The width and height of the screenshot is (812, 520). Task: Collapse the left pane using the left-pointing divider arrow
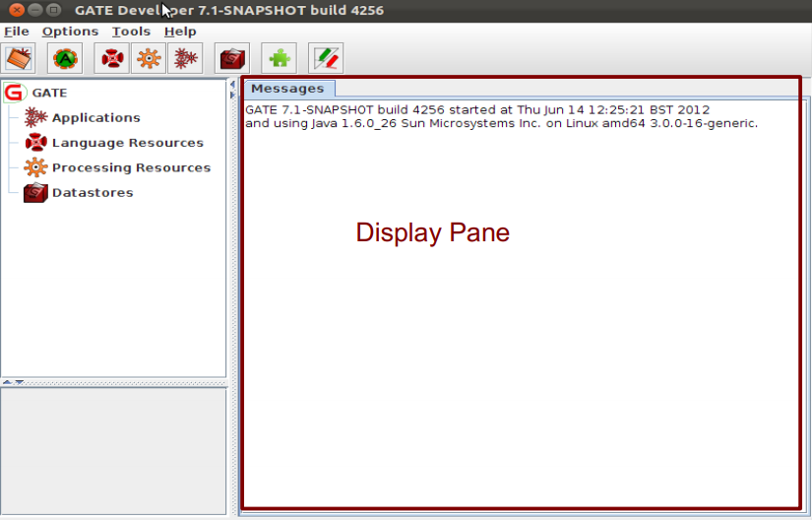232,84
